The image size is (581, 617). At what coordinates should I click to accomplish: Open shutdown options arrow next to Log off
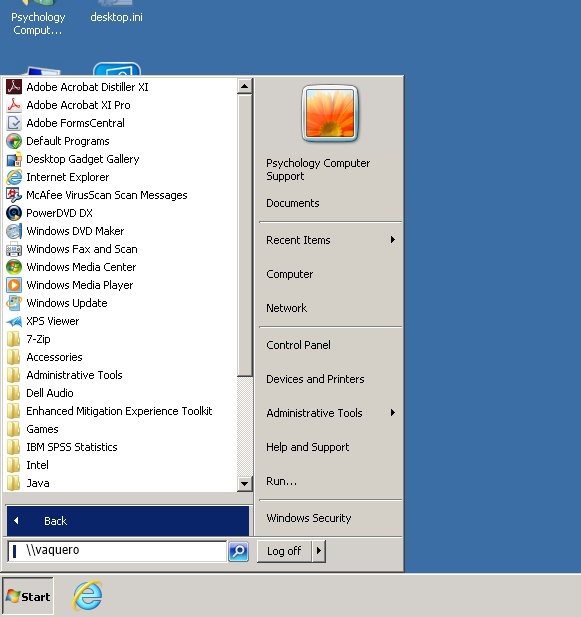coord(319,551)
